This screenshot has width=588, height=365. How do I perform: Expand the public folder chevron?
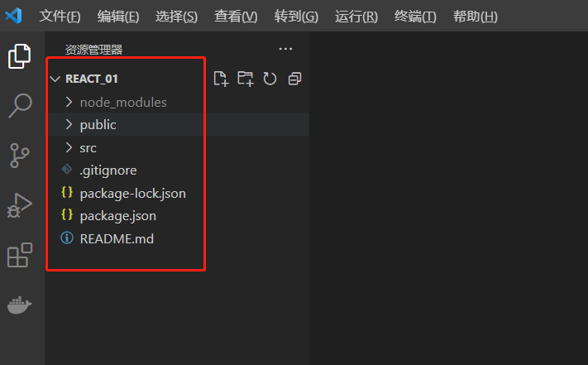tap(69, 124)
